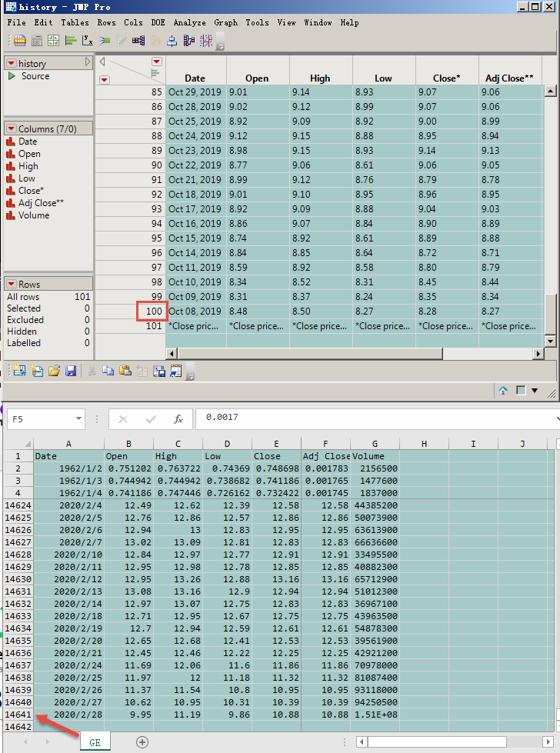Click the Adj Close** column header
This screenshot has height=753, width=560.
click(x=510, y=78)
